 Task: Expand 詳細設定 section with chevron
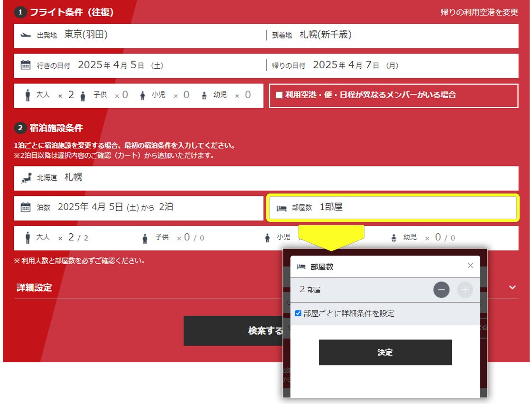click(x=512, y=287)
